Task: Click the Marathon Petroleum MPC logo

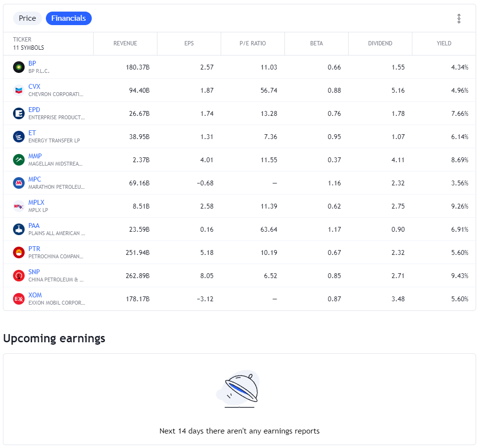Action: point(18,183)
